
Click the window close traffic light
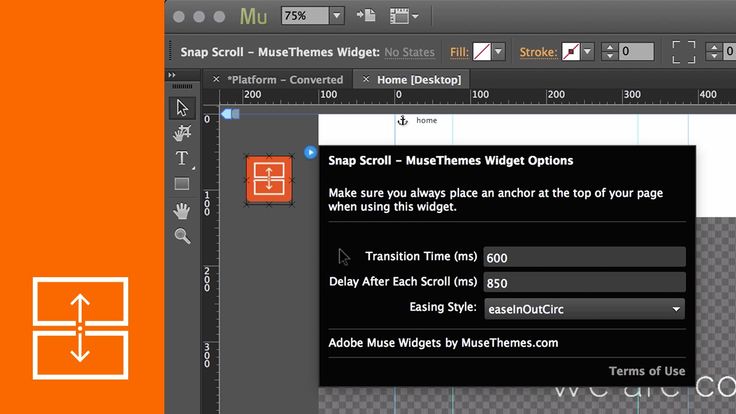(x=178, y=17)
